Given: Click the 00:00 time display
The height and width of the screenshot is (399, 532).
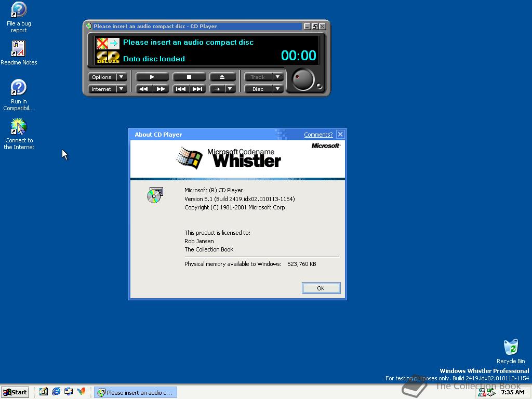Looking at the screenshot, I should [299, 55].
